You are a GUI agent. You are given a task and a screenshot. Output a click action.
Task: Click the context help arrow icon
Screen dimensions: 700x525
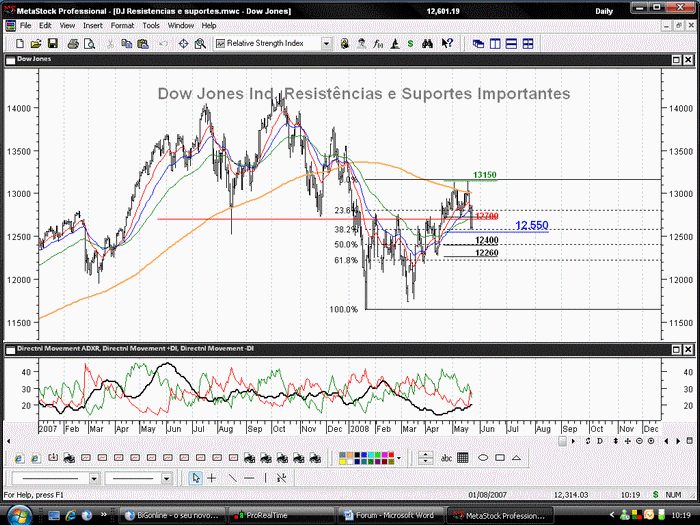[x=447, y=44]
